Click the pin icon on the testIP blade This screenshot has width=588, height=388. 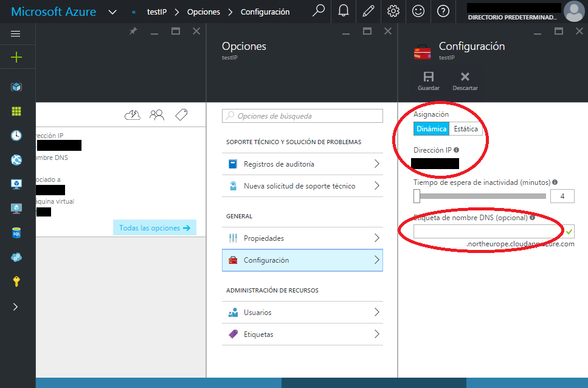tap(133, 31)
